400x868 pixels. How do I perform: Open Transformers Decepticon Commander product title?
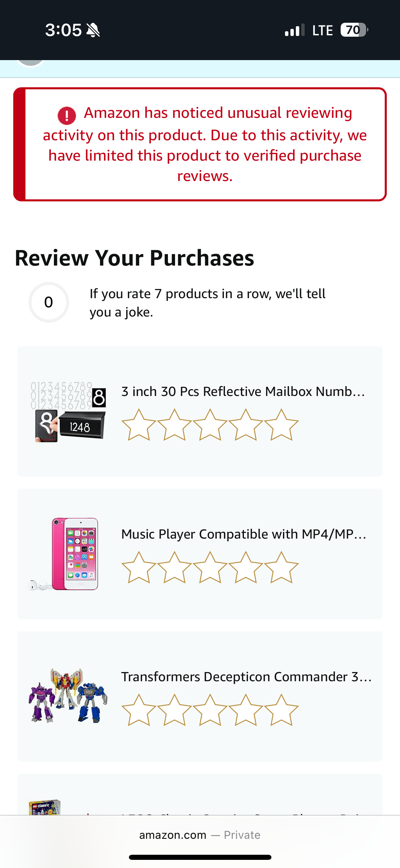click(246, 677)
